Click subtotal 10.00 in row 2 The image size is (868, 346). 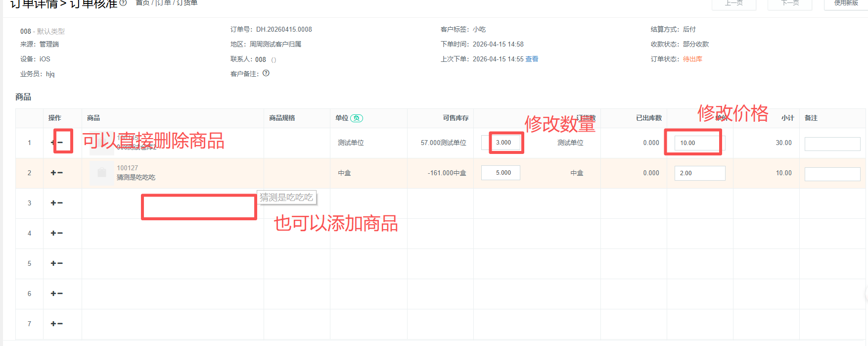tap(783, 173)
